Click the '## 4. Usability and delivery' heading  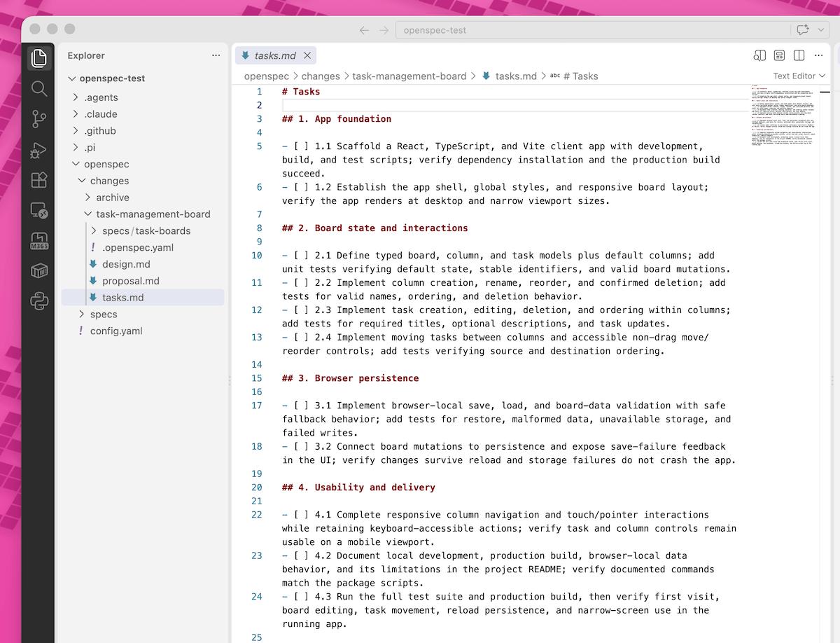pos(358,488)
